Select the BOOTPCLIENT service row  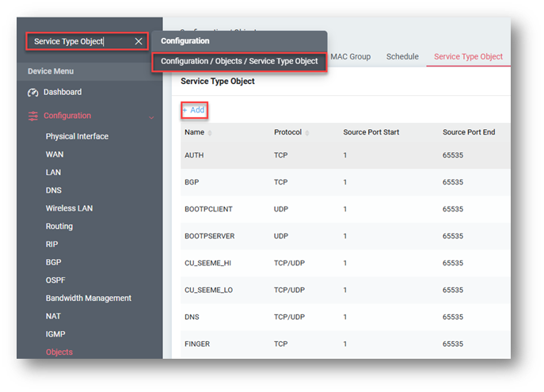208,209
